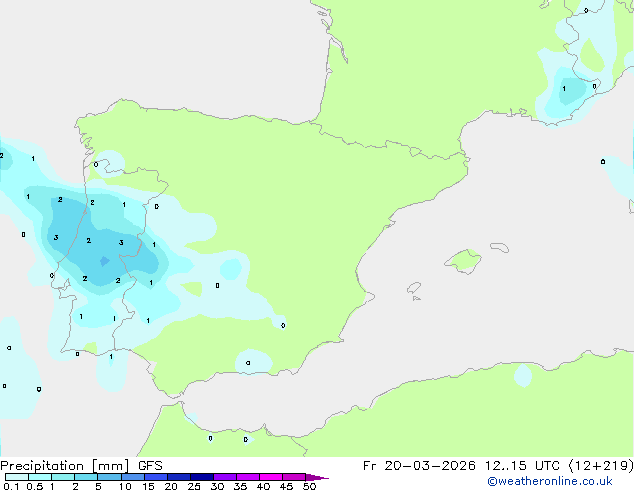Click the date text 'Fr 20-03-2026'
This screenshot has height=490, width=634.
(x=419, y=466)
